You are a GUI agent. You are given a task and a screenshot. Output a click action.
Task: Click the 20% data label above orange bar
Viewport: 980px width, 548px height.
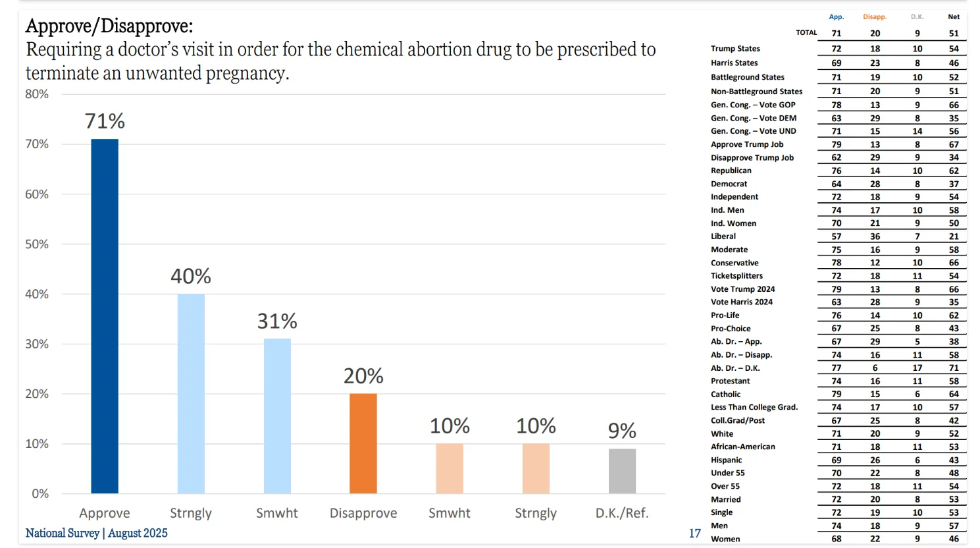click(x=363, y=376)
